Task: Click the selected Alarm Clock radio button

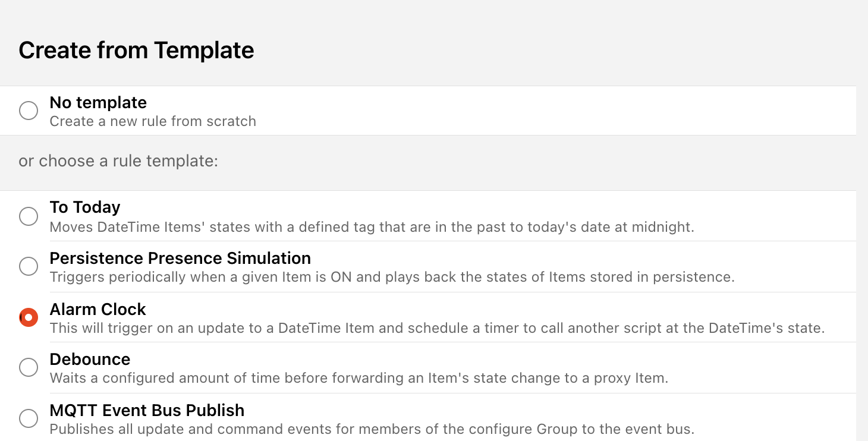Action: [x=29, y=317]
